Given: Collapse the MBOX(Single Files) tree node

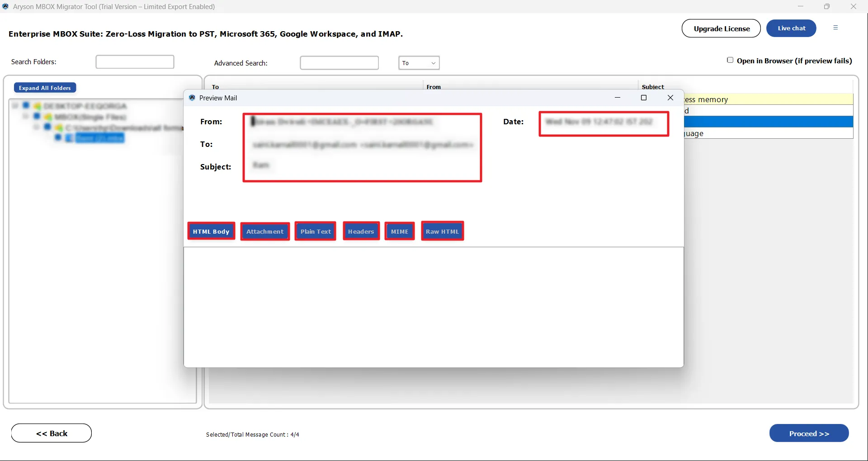Looking at the screenshot, I should click(26, 116).
